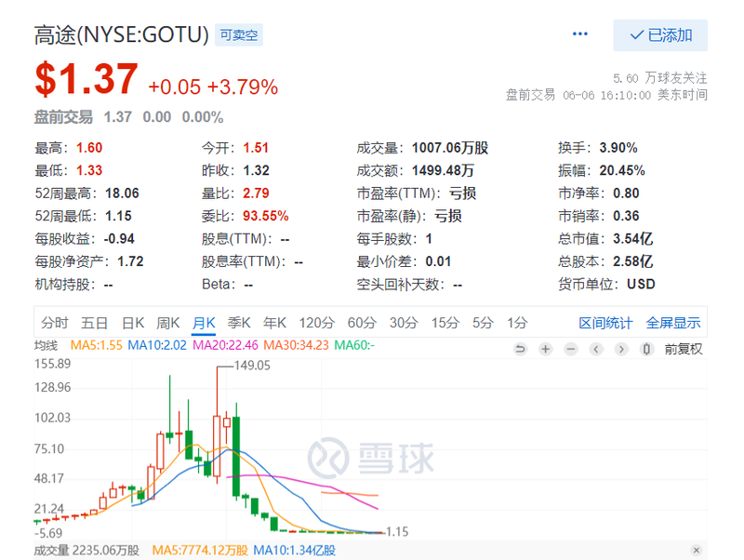Viewport: 744px width, 560px height.
Task: Close the volume indicator panel
Action: click(696, 550)
